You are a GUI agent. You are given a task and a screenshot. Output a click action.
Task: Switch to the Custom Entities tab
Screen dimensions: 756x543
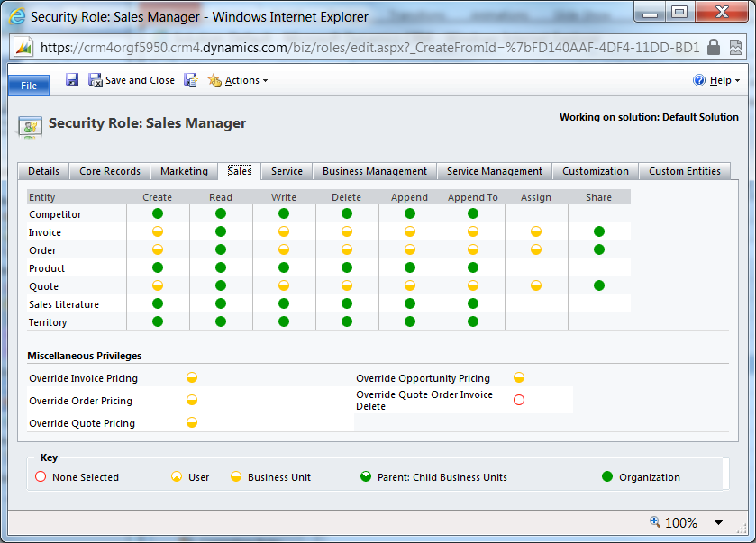[x=685, y=171]
